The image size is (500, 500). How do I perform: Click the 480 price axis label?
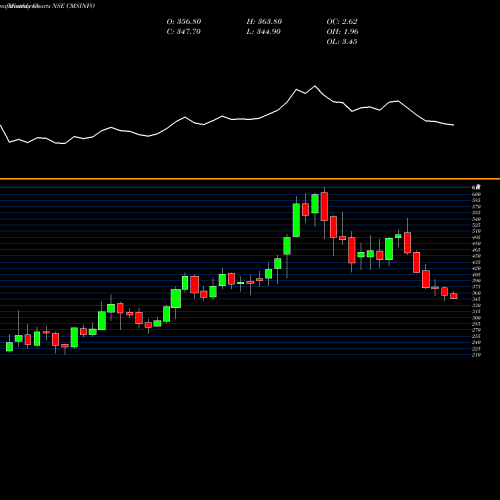[x=476, y=243]
